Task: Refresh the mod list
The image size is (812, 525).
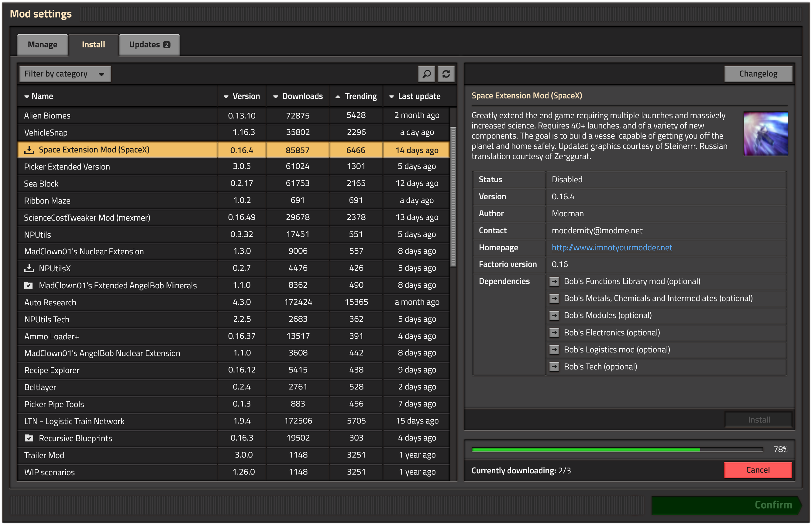Action: 446,73
